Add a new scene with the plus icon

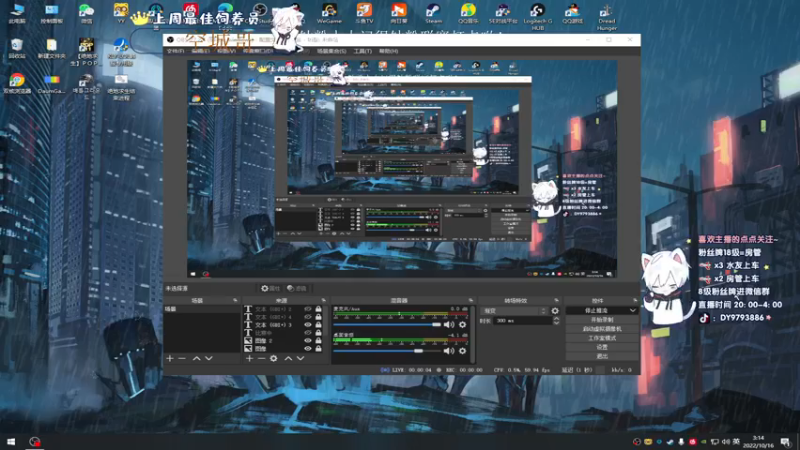[170, 359]
